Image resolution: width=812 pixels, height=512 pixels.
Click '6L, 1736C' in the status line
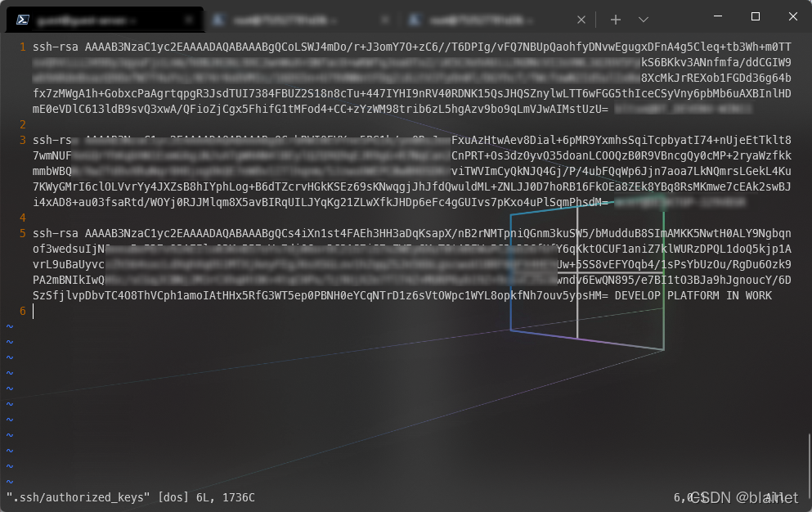[225, 497]
